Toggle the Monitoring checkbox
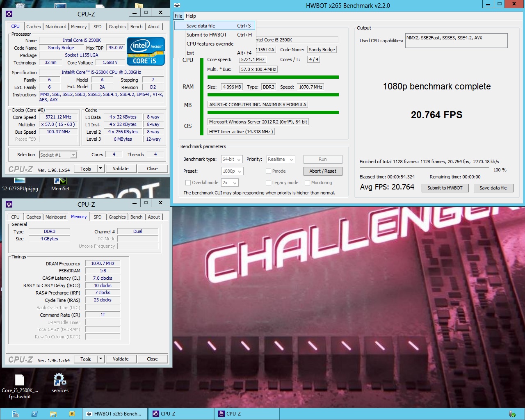 pyautogui.click(x=307, y=183)
